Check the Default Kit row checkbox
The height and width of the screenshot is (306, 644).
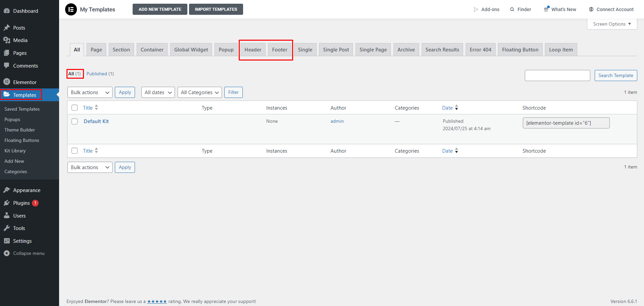pos(75,121)
